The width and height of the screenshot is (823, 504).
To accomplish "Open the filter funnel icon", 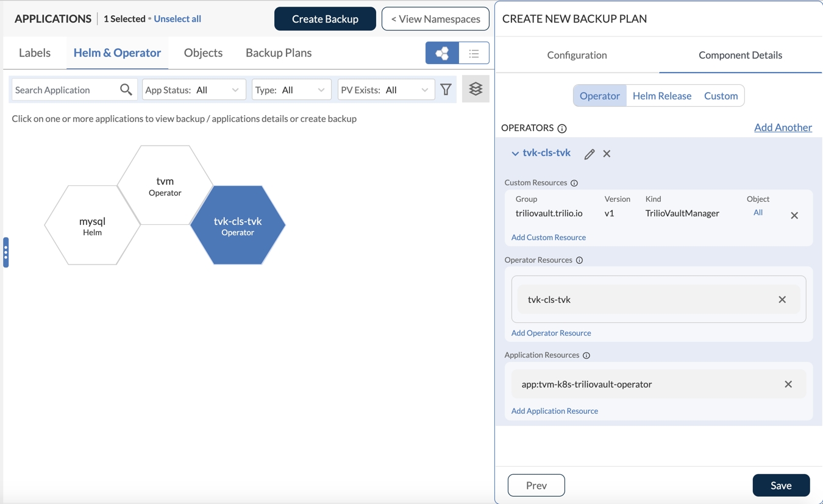I will (x=446, y=90).
